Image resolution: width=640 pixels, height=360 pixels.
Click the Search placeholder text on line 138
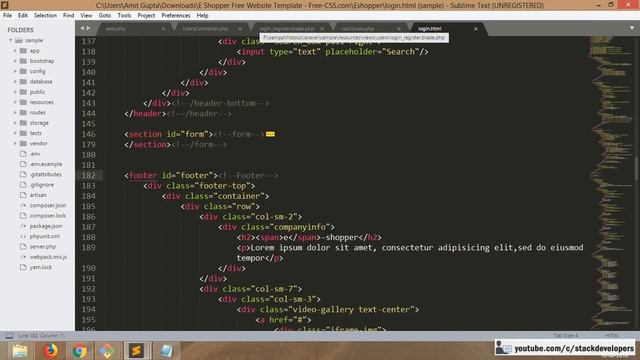pyautogui.click(x=399, y=52)
